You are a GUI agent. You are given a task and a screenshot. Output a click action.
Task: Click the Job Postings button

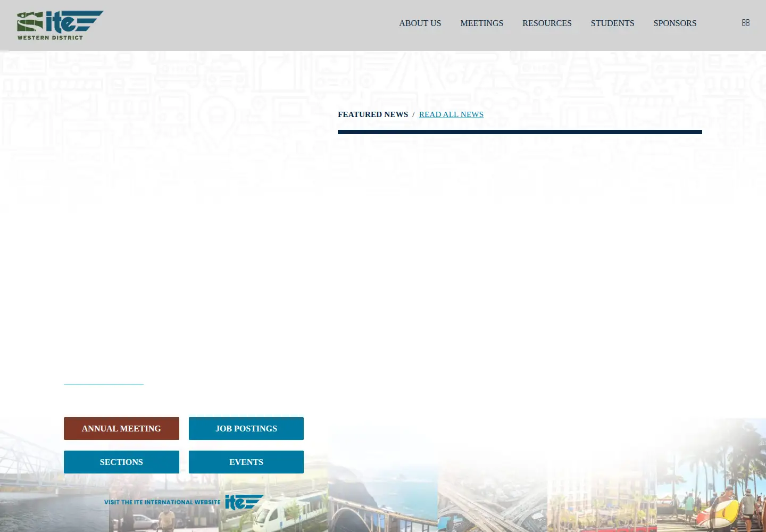point(246,429)
